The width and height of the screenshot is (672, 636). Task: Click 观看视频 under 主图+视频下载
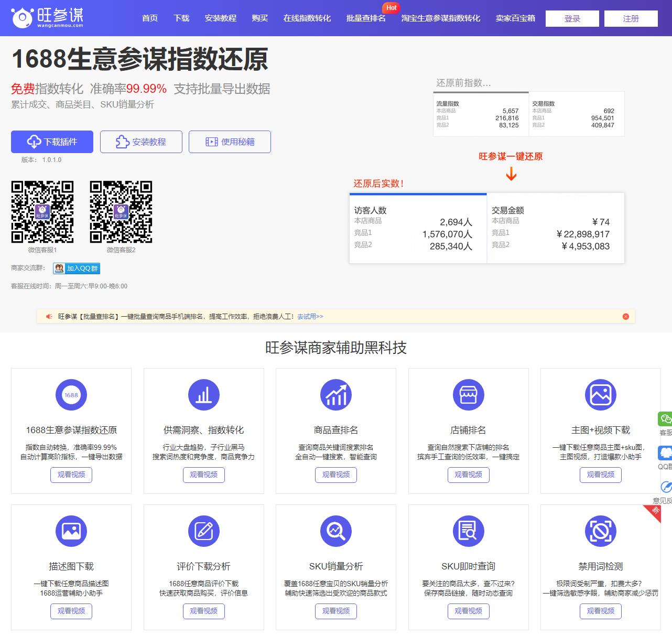(x=601, y=475)
